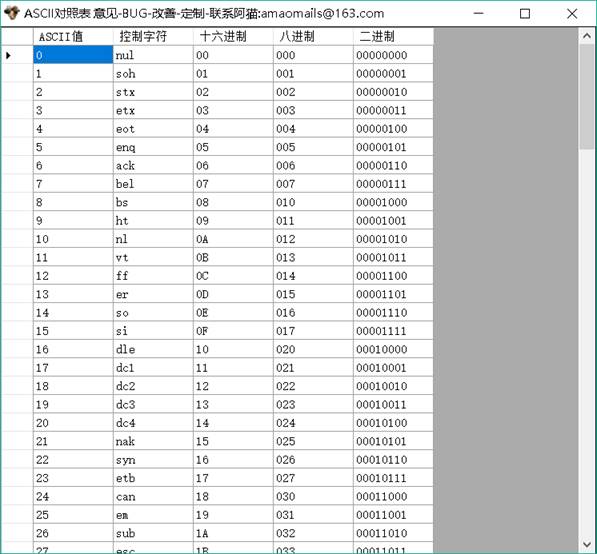This screenshot has height=554, width=597.
Task: Select octal value 027 cell
Action: [x=313, y=477]
